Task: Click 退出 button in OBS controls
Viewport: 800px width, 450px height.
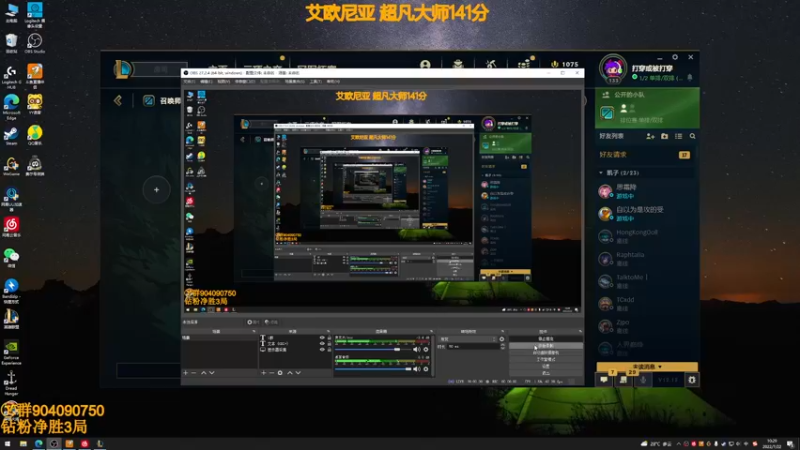Action: tap(545, 373)
